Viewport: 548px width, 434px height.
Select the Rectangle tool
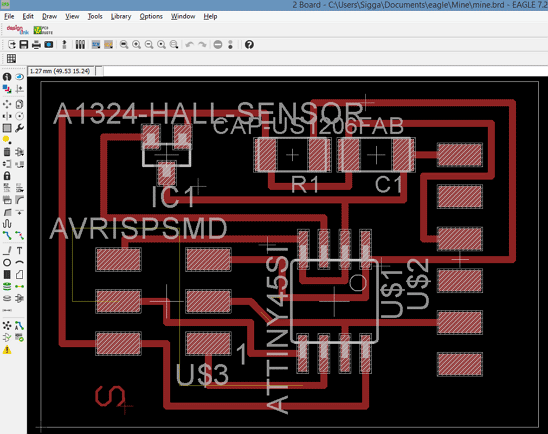click(x=7, y=274)
